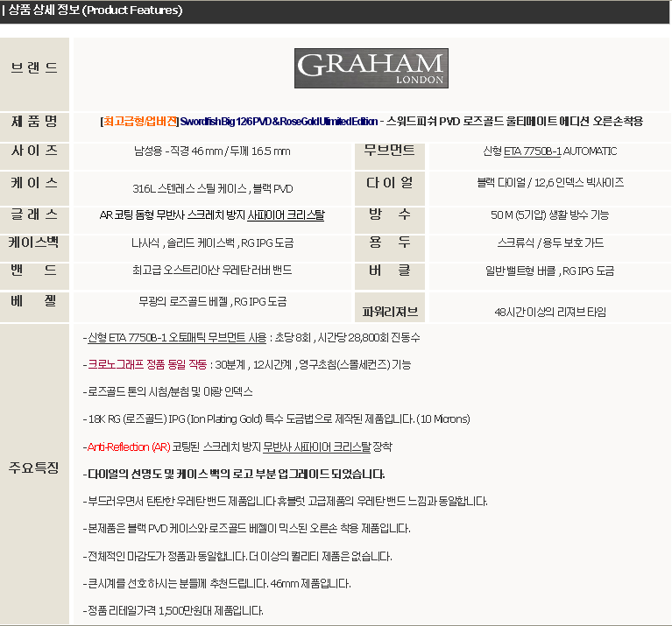Click the '18K RG (로즈골드) IPG' feature line

pos(277,419)
